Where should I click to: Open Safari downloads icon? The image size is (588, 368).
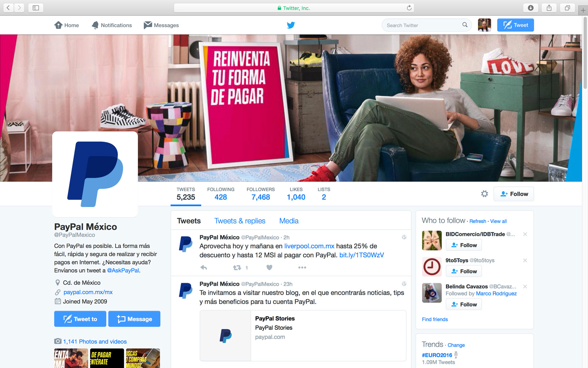tap(531, 8)
